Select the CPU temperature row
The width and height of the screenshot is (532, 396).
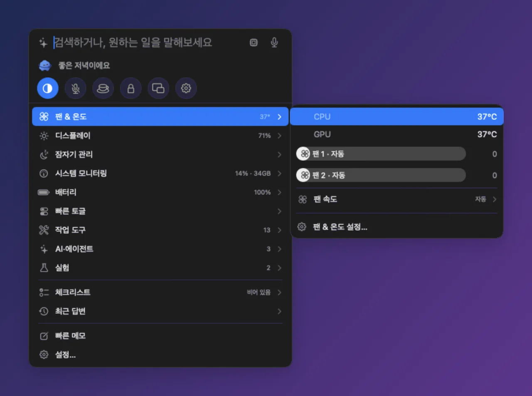click(x=397, y=116)
